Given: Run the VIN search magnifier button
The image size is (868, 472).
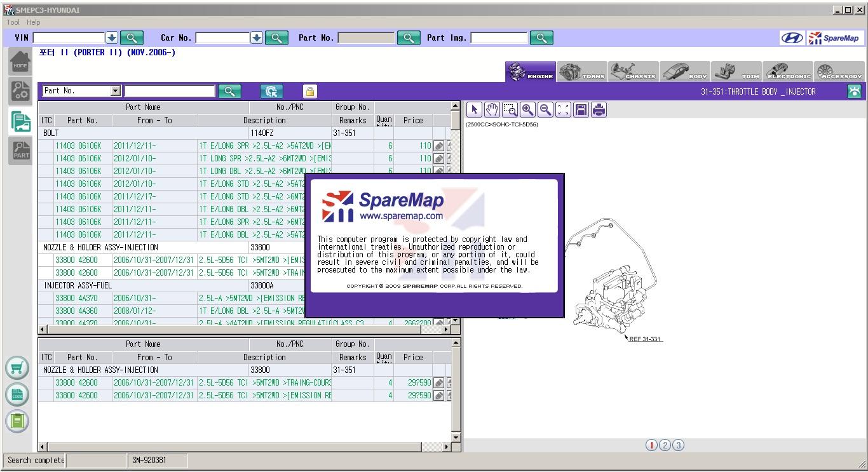Looking at the screenshot, I should [x=132, y=38].
